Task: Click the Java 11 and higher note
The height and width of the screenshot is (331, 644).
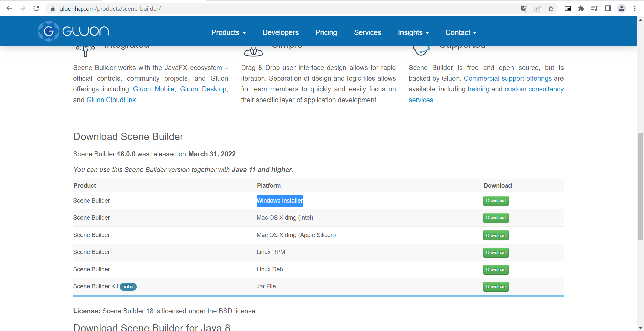Action: coord(262,170)
